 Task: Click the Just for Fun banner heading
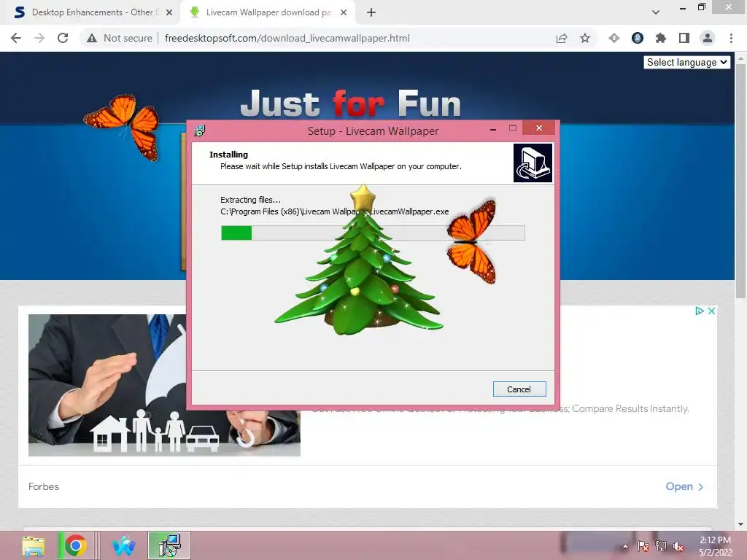click(350, 104)
